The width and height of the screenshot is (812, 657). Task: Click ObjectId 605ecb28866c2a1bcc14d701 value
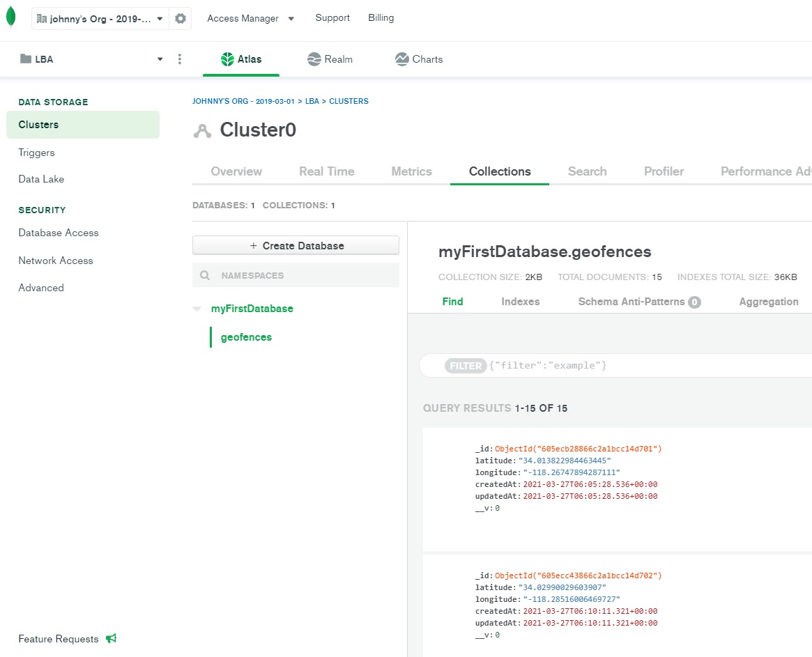click(578, 449)
